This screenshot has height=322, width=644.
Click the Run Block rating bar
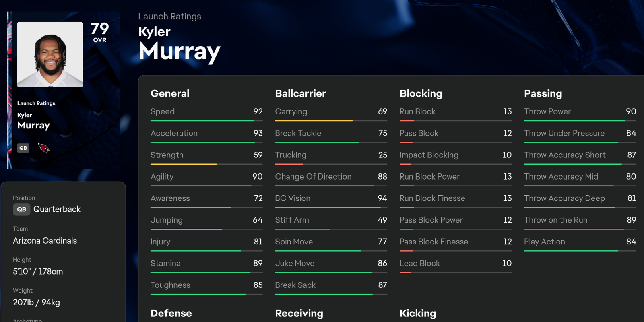click(455, 120)
